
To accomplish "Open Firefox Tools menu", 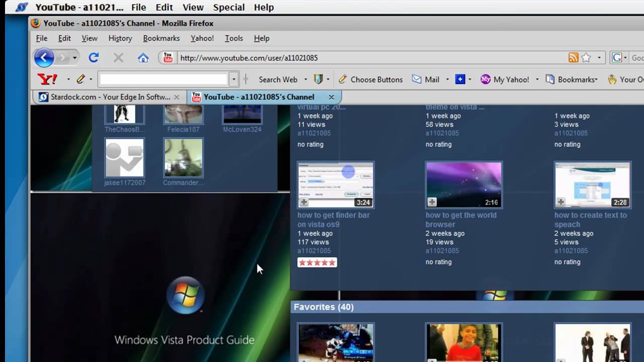I will [x=233, y=38].
